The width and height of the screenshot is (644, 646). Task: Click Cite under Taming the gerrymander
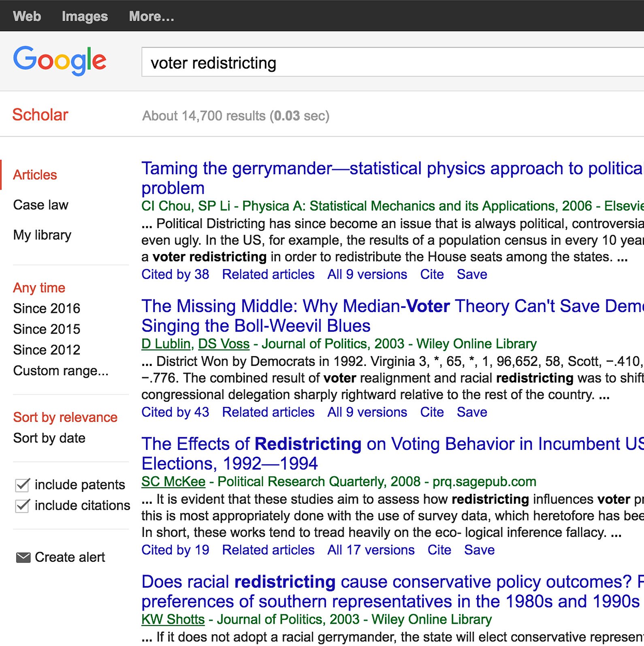432,274
